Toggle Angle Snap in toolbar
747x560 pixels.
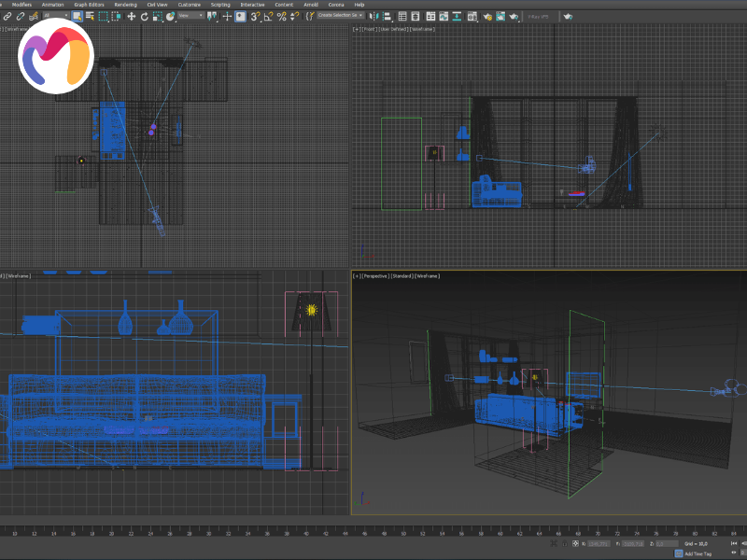pos(268,16)
